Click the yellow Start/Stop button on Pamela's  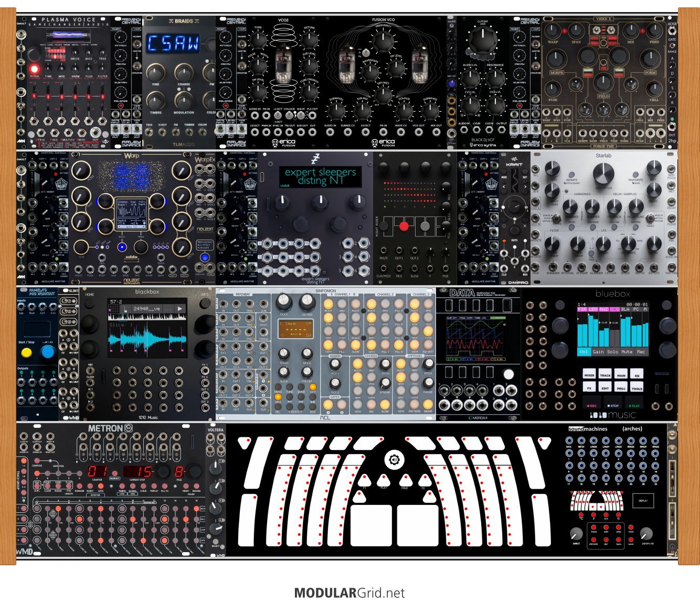click(x=26, y=352)
